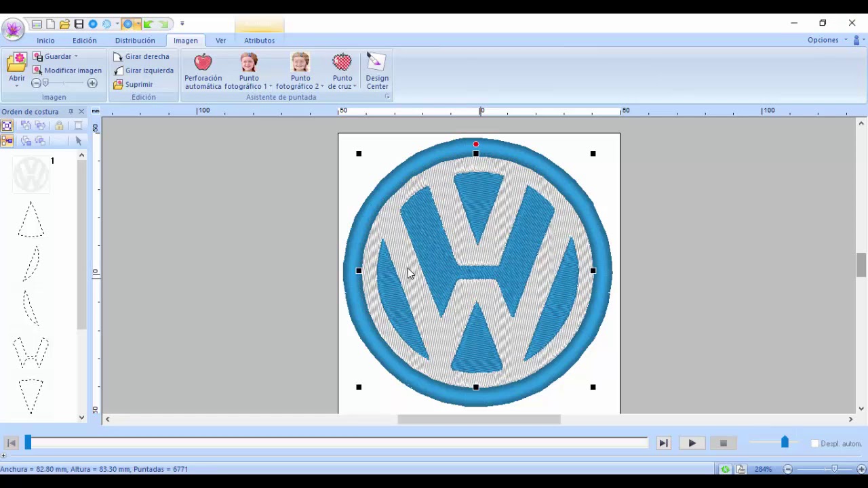Enable Despl. autom. checkbox
Screen dimensions: 868x488
[815, 443]
